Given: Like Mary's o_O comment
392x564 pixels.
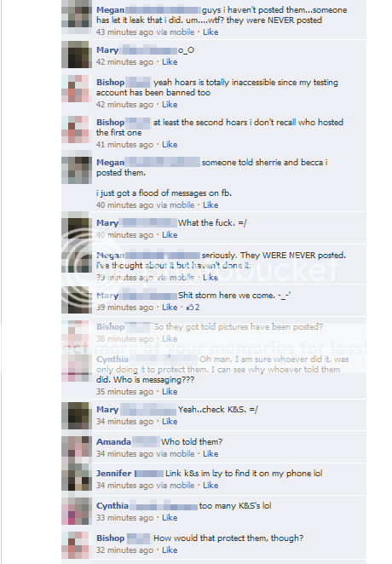Looking at the screenshot, I should tap(170, 62).
